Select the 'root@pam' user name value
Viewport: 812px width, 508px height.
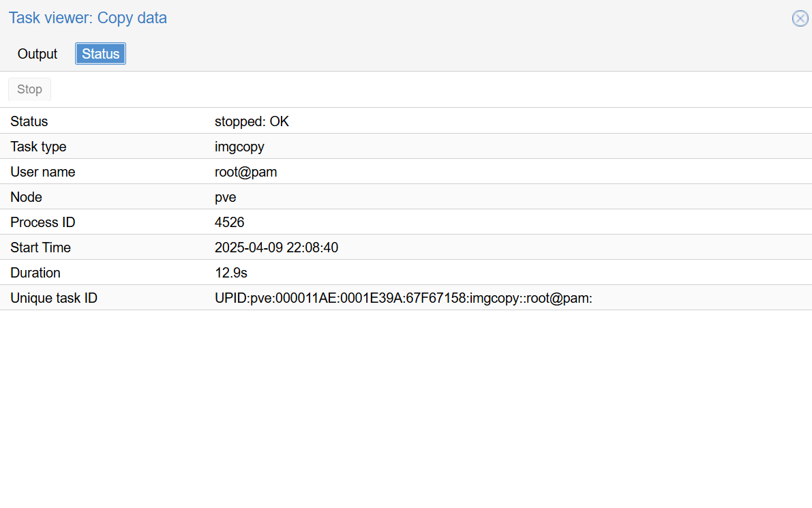[x=245, y=173]
